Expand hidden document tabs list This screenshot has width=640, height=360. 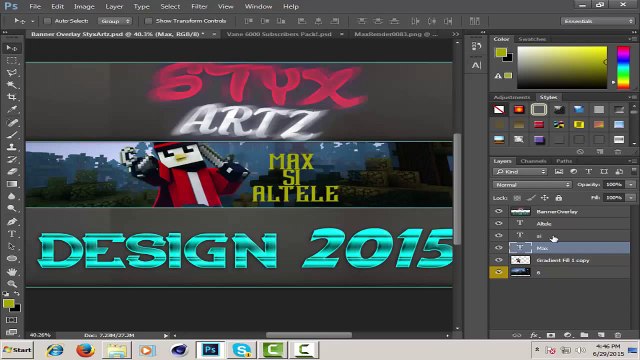click(x=456, y=34)
